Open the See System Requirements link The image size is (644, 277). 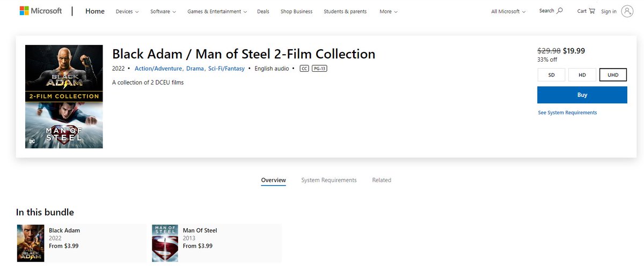(x=567, y=113)
